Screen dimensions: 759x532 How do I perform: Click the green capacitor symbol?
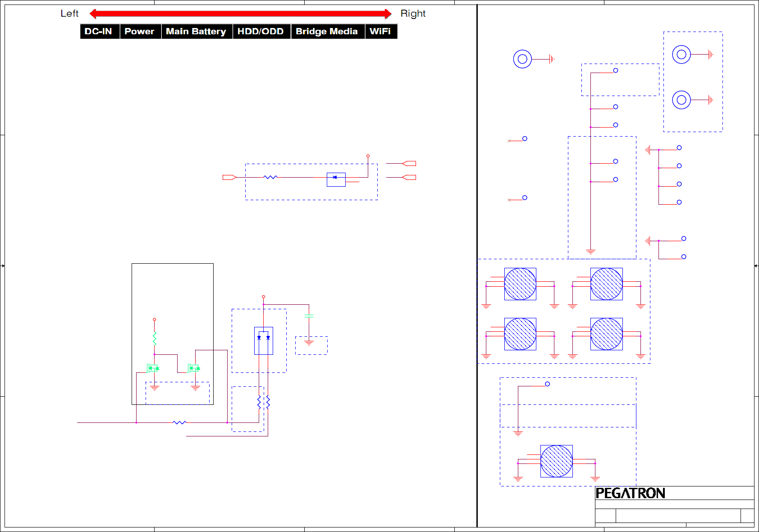pos(309,316)
